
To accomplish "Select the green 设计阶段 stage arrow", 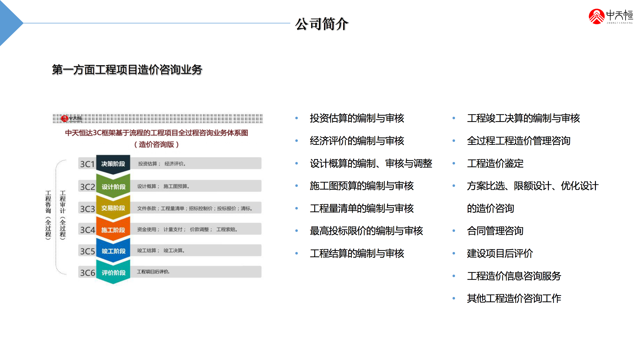I will click(113, 187).
